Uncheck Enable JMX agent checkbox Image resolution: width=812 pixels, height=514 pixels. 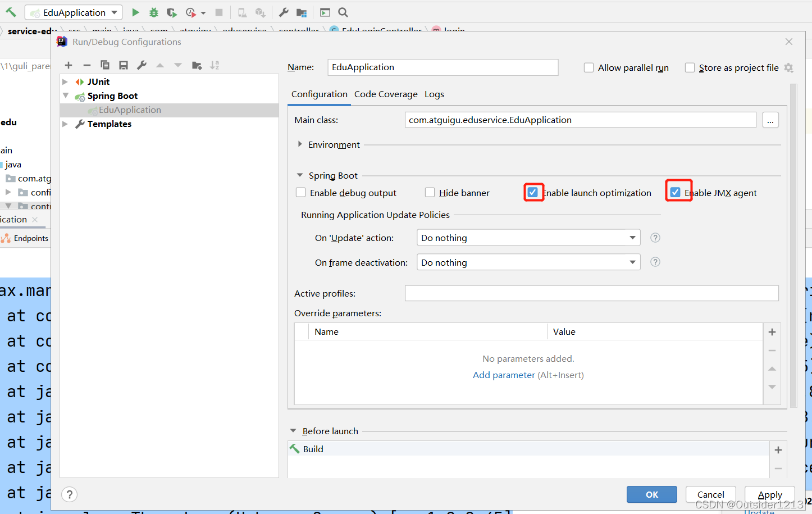pyautogui.click(x=675, y=193)
